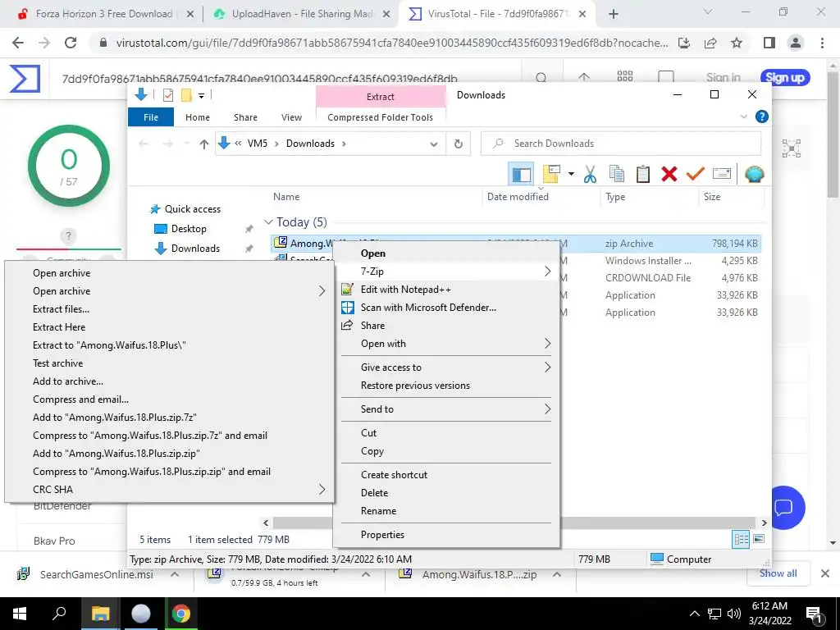This screenshot has width=840, height=630.
Task: Click the Copy icon in Explorer toolbar
Action: 617,174
